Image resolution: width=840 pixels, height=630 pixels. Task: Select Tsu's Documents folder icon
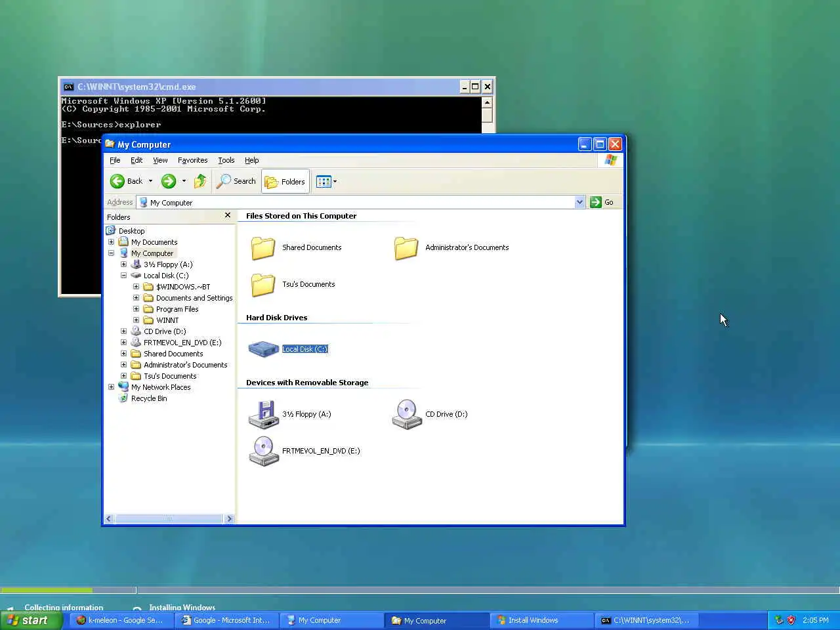tap(263, 285)
